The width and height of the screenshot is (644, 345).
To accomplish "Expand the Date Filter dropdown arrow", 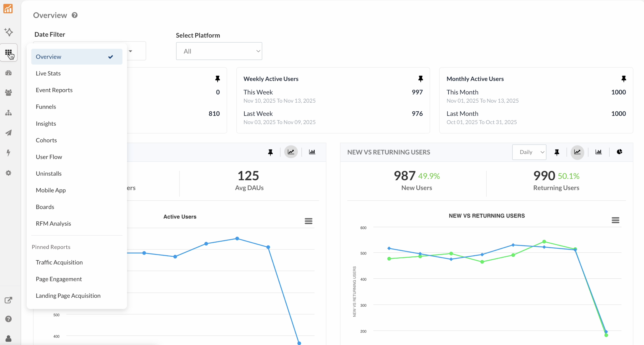I will pyautogui.click(x=130, y=51).
